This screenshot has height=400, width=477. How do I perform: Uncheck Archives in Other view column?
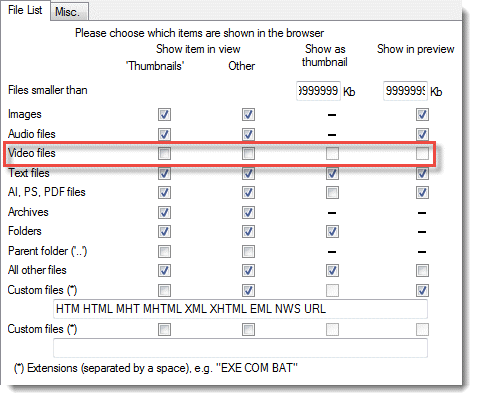pyautogui.click(x=248, y=212)
